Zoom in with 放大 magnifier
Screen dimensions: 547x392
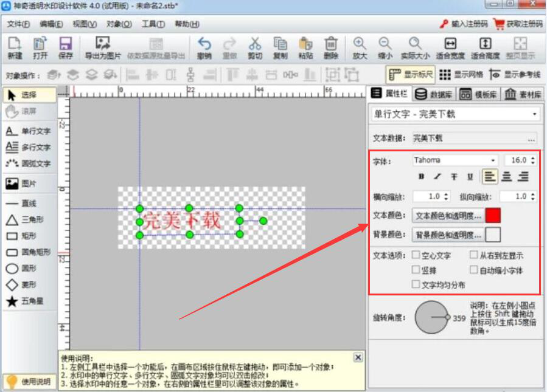tap(360, 48)
